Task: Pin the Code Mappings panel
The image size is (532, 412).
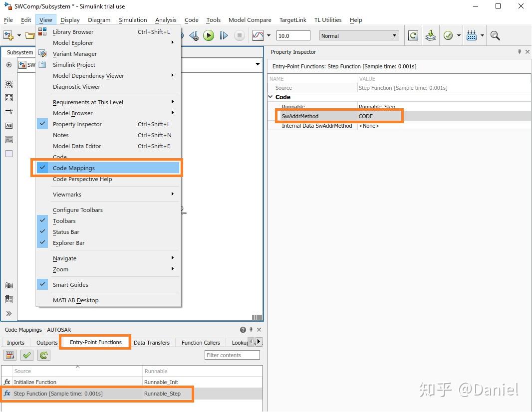Action: [x=251, y=330]
